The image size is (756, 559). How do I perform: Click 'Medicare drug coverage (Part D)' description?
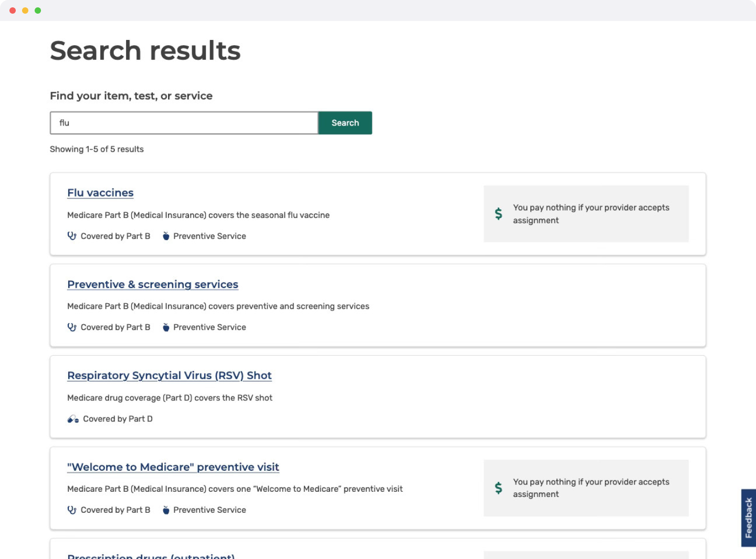coord(170,398)
